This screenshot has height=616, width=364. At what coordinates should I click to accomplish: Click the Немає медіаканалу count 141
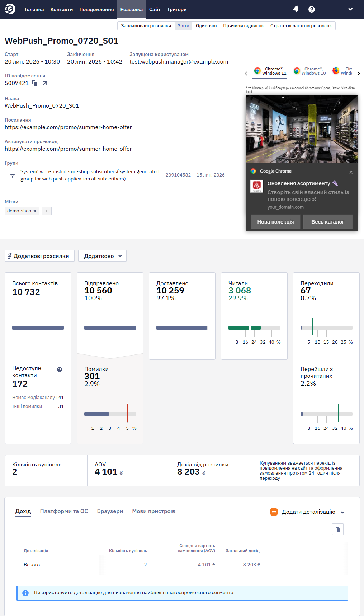point(60,398)
